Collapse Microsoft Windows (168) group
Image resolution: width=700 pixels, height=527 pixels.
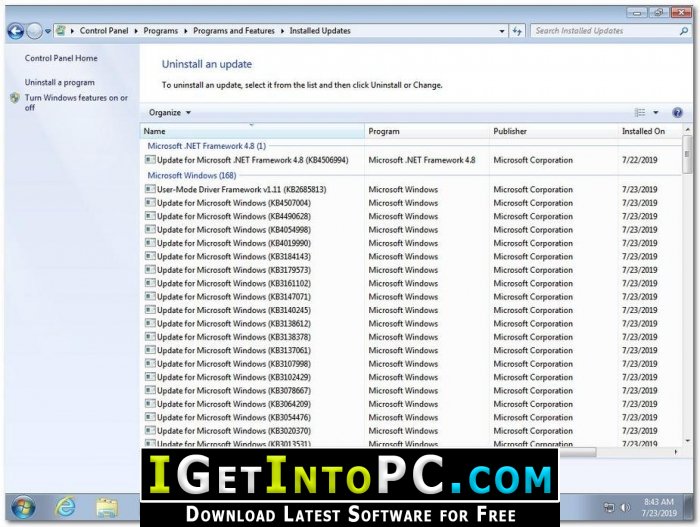(x=192, y=176)
